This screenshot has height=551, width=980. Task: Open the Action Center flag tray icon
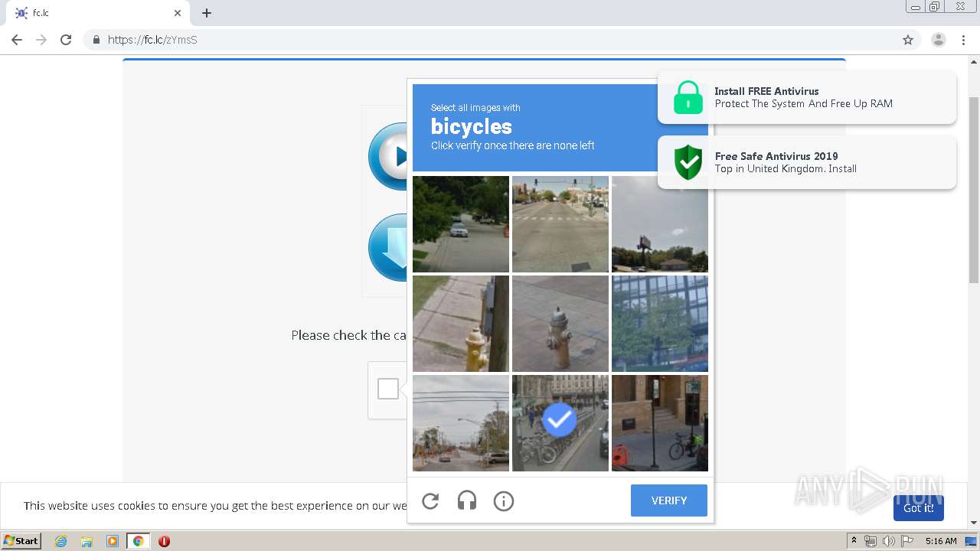pos(907,541)
